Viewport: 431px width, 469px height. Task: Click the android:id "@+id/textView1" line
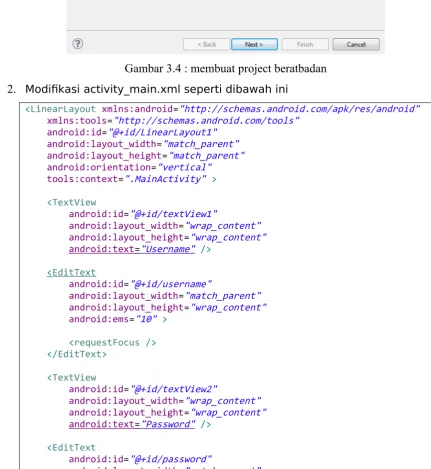(x=143, y=214)
